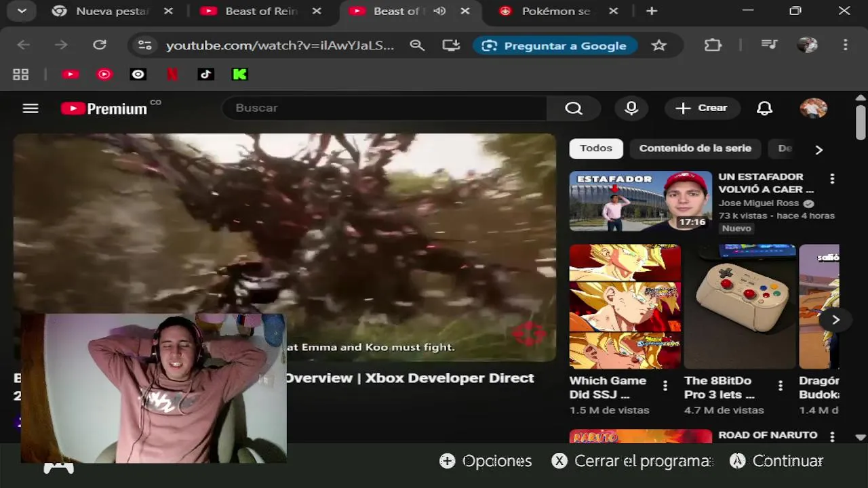Switch to the Nueva pestaña tab
Viewport: 868px width, 488px height.
click(113, 11)
